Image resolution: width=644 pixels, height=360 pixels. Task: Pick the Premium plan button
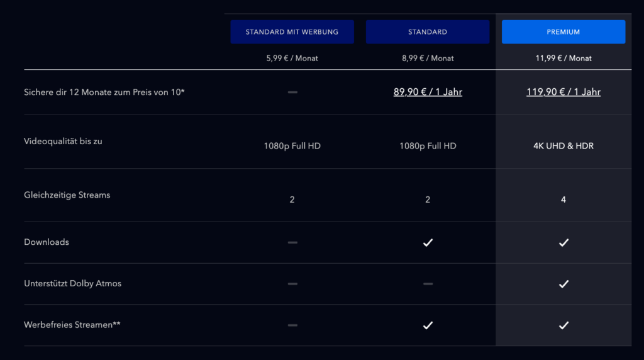[x=563, y=31]
